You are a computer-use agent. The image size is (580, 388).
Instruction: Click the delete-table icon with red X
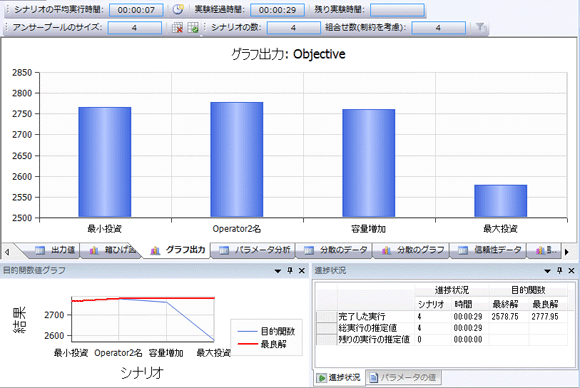(x=178, y=27)
